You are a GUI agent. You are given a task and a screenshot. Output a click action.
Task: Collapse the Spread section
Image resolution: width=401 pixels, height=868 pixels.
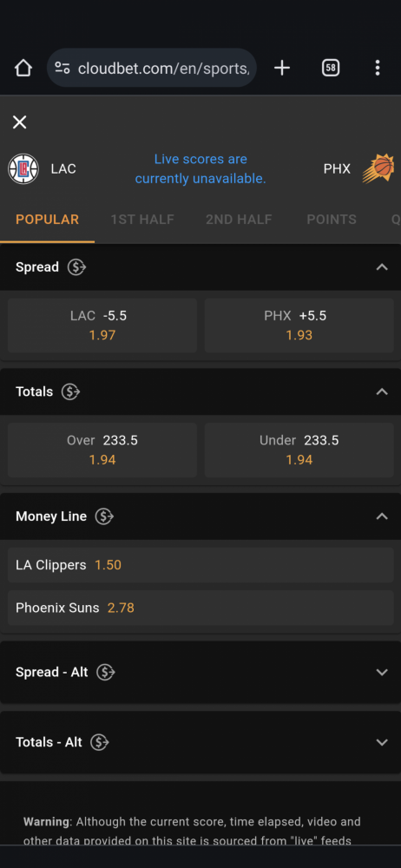click(x=382, y=267)
